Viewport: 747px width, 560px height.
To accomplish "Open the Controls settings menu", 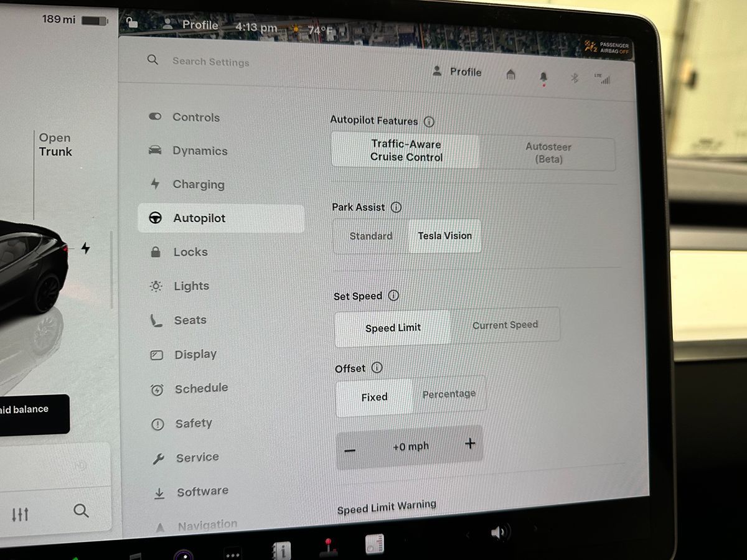I will pos(184,117).
